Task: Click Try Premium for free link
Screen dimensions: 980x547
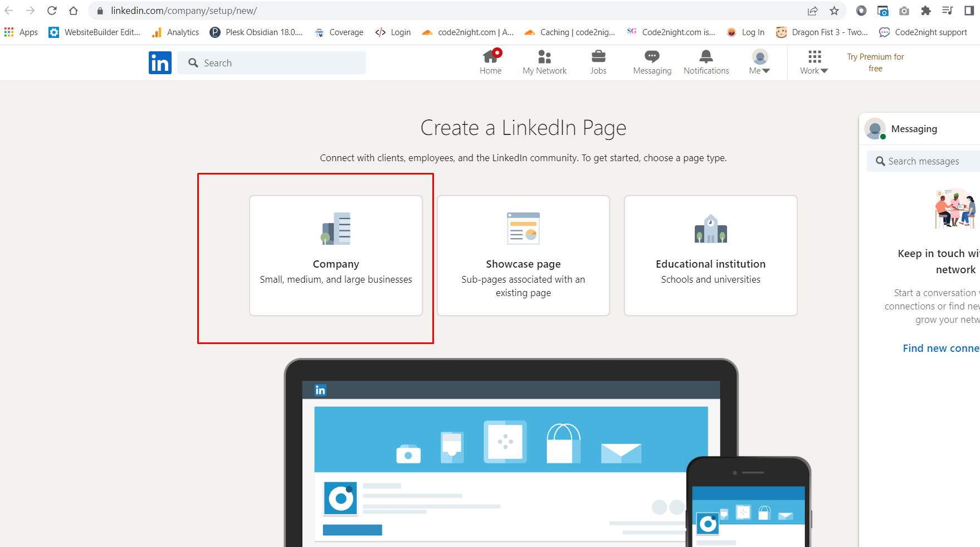Action: pyautogui.click(x=875, y=62)
